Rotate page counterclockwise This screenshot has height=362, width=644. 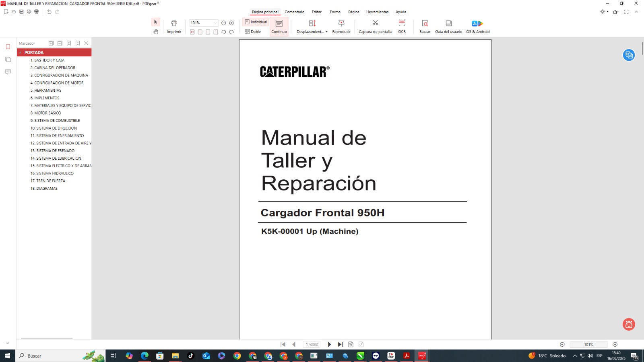point(224,32)
